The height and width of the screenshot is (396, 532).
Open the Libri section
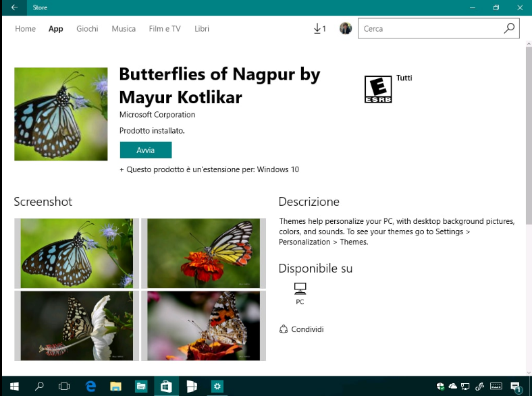pos(202,29)
